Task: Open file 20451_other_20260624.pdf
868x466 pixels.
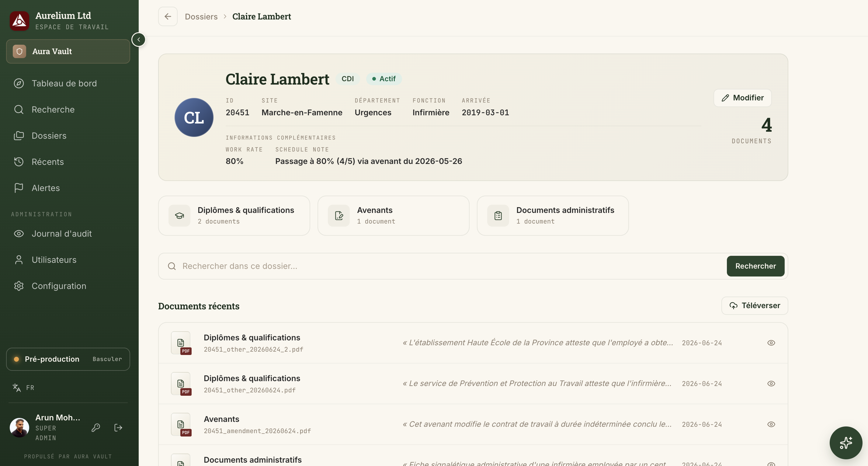Action: click(x=473, y=384)
